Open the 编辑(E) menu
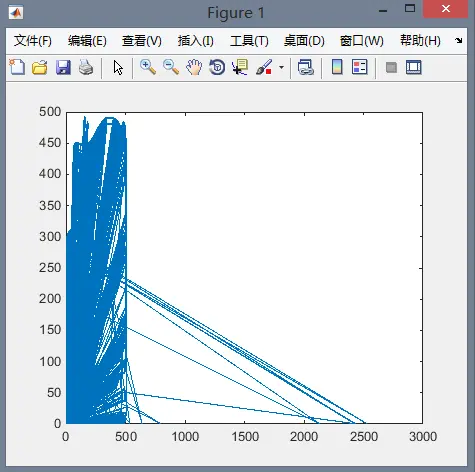 [87, 41]
